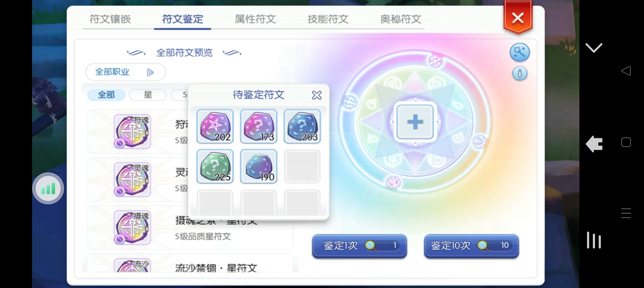Collapse the side panel with down chevron
644x288 pixels.
point(594,48)
